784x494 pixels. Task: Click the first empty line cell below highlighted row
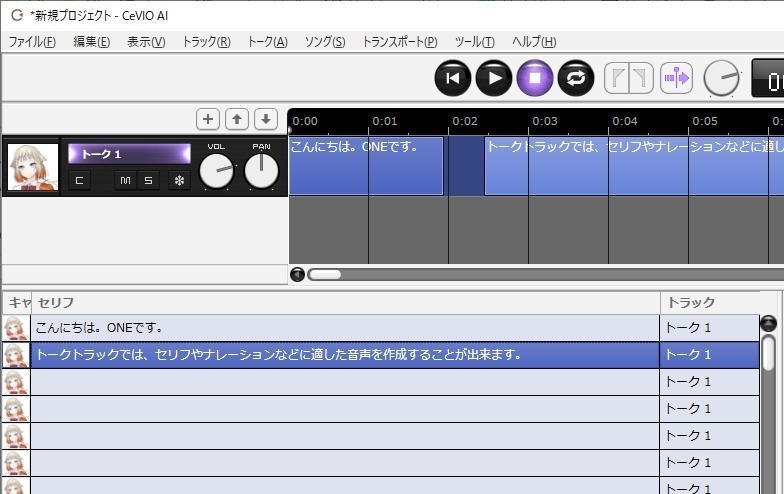[345, 382]
